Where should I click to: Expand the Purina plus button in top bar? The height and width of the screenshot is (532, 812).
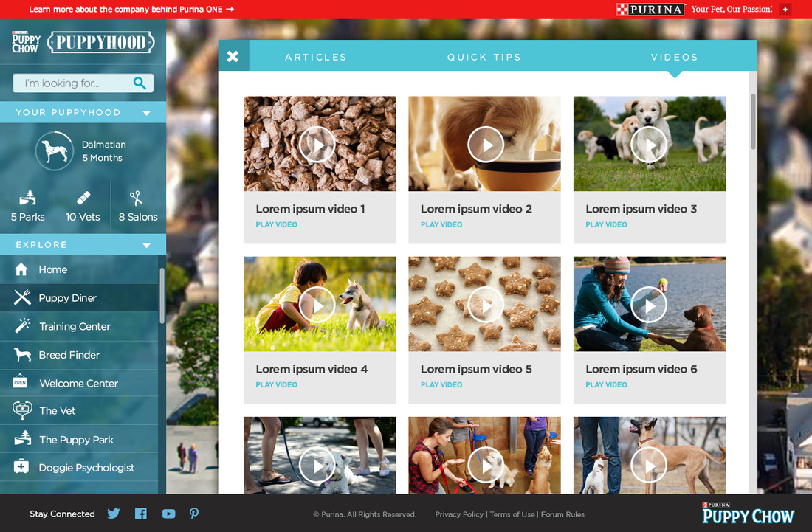[785, 10]
